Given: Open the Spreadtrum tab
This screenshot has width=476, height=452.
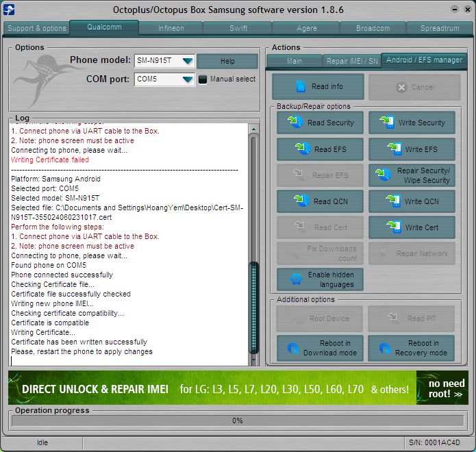Looking at the screenshot, I should click(x=440, y=28).
